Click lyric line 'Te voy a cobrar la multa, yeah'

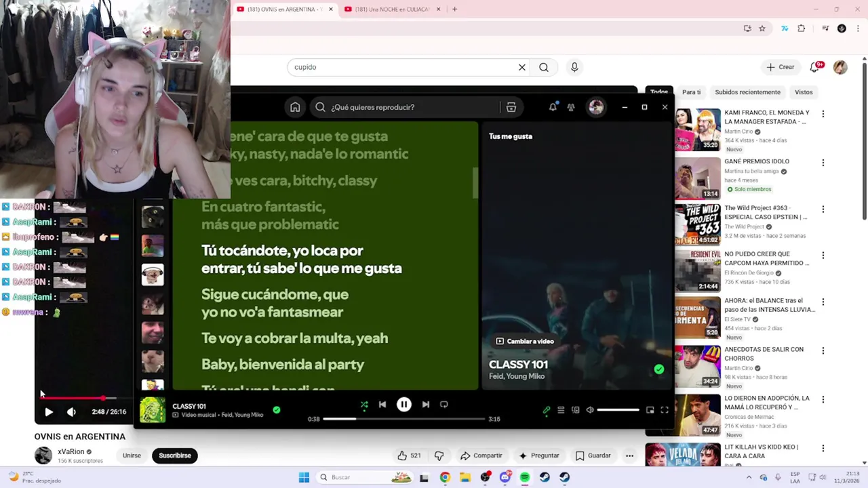click(x=295, y=338)
